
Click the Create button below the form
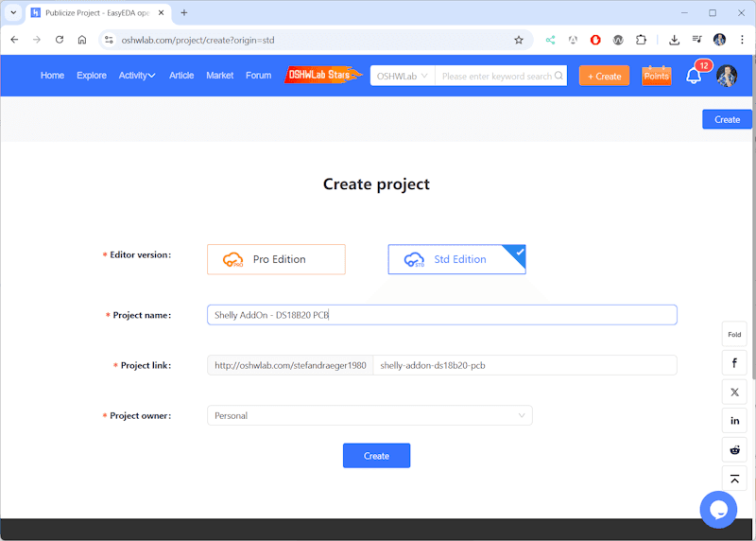pos(376,456)
